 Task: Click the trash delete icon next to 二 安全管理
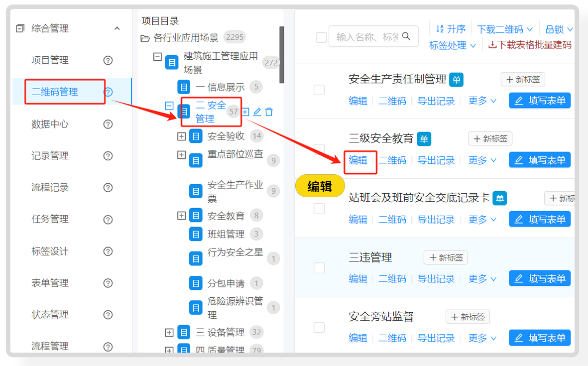pos(269,112)
